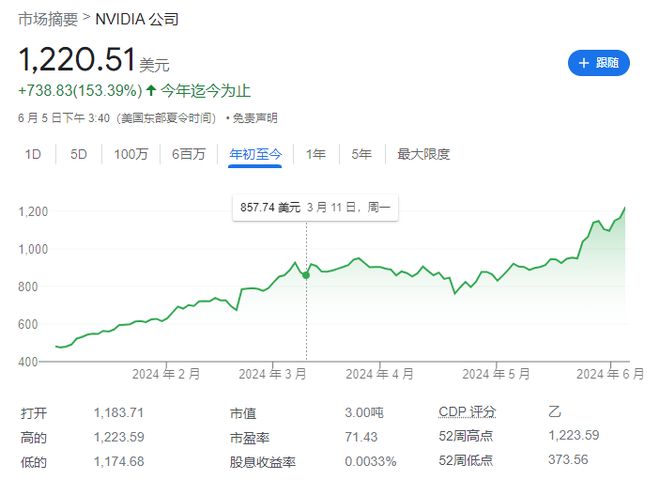Click the 1,000 y-axis label
Image resolution: width=660 pixels, height=480 pixels.
click(33, 249)
